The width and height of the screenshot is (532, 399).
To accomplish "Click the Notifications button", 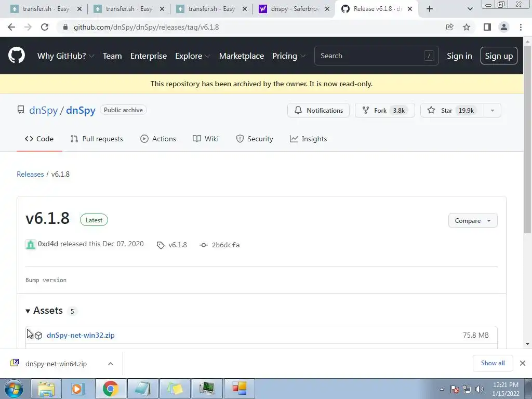I will (x=318, y=110).
